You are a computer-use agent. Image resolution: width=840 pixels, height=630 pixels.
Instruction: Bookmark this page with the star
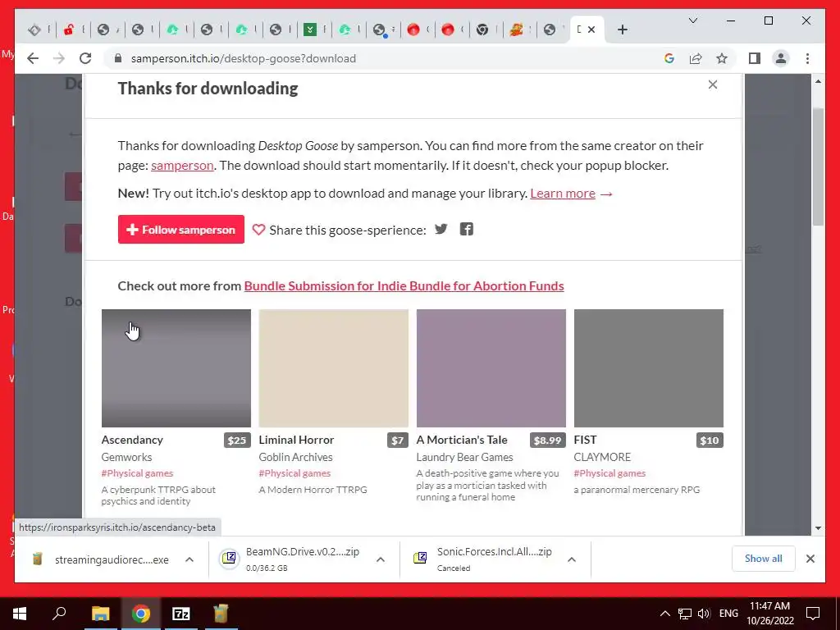(722, 58)
